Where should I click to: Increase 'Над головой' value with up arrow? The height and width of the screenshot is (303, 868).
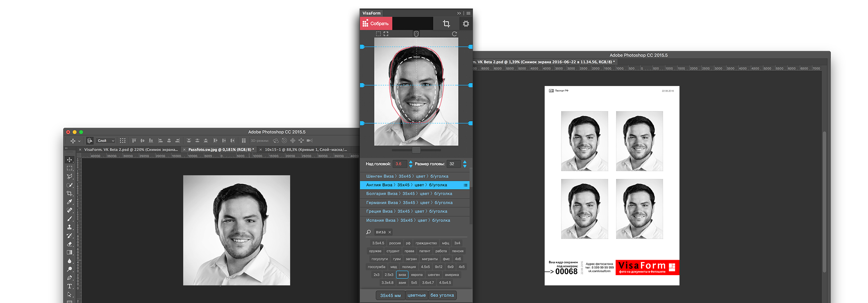[411, 162]
